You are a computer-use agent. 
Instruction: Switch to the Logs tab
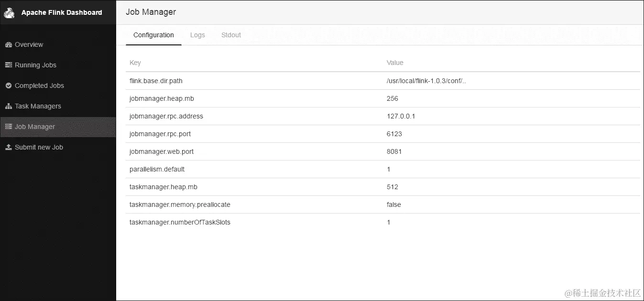tap(197, 35)
